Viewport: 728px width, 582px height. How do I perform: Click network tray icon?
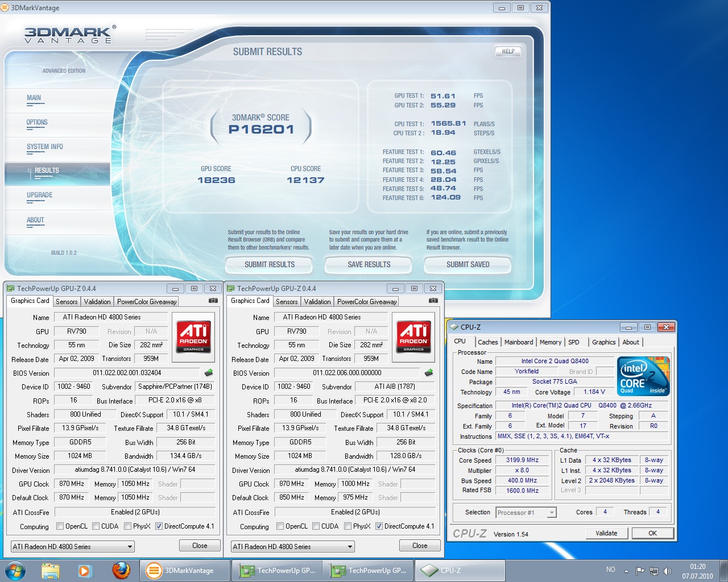[x=654, y=571]
